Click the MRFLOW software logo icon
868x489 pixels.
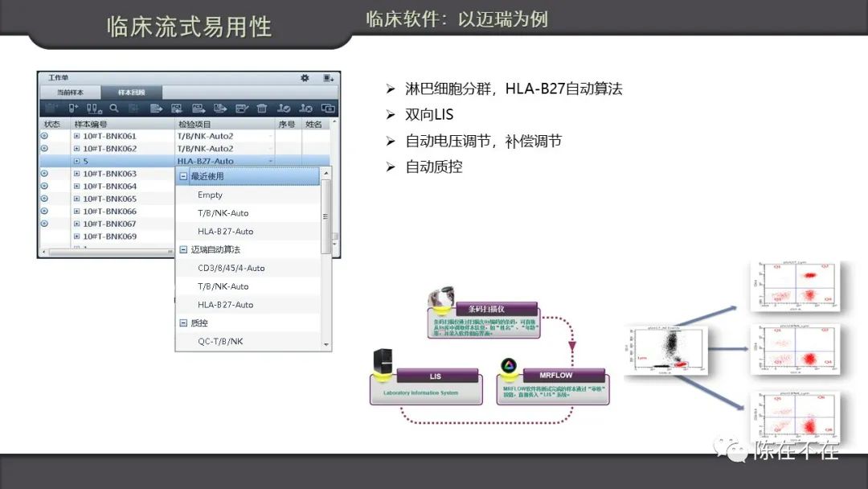(507, 366)
